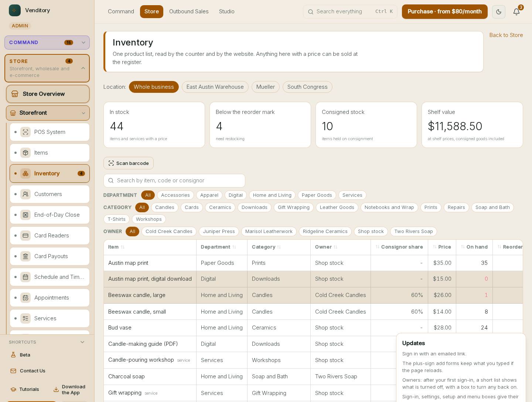Image resolution: width=532 pixels, height=402 pixels.
Task: Click the Services checklist icon
Action: 25,318
